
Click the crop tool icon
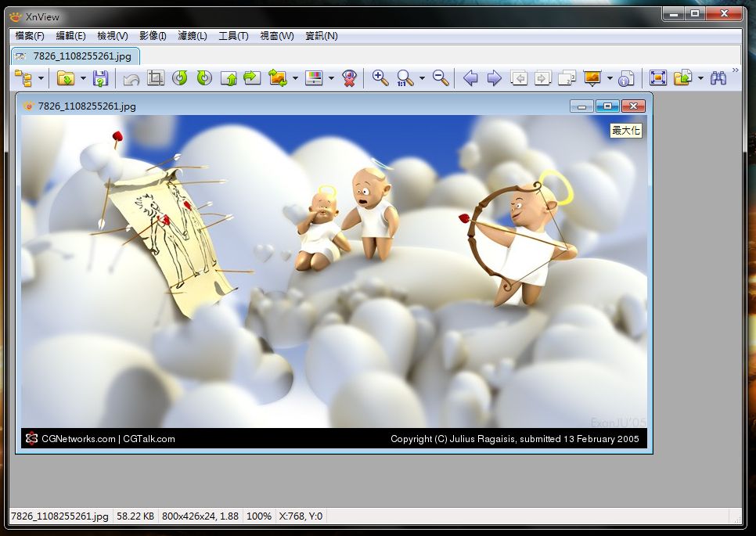point(155,78)
